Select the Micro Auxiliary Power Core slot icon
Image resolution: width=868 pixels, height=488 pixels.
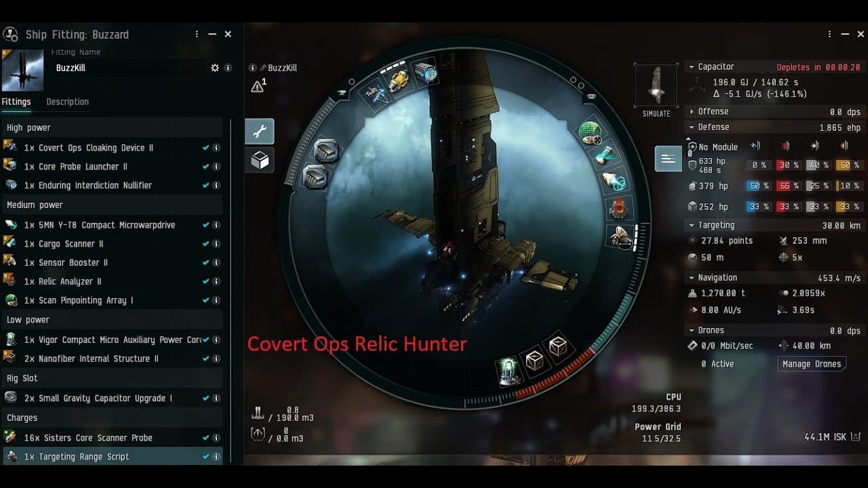coord(509,371)
